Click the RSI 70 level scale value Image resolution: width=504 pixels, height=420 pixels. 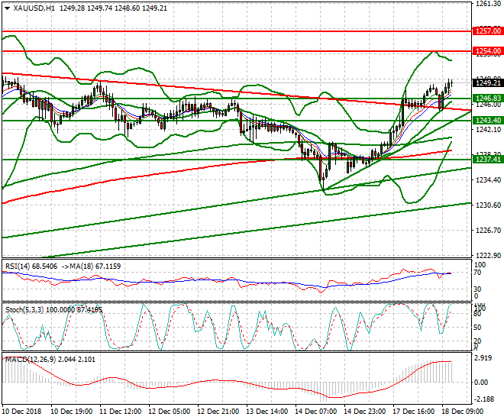tap(478, 273)
